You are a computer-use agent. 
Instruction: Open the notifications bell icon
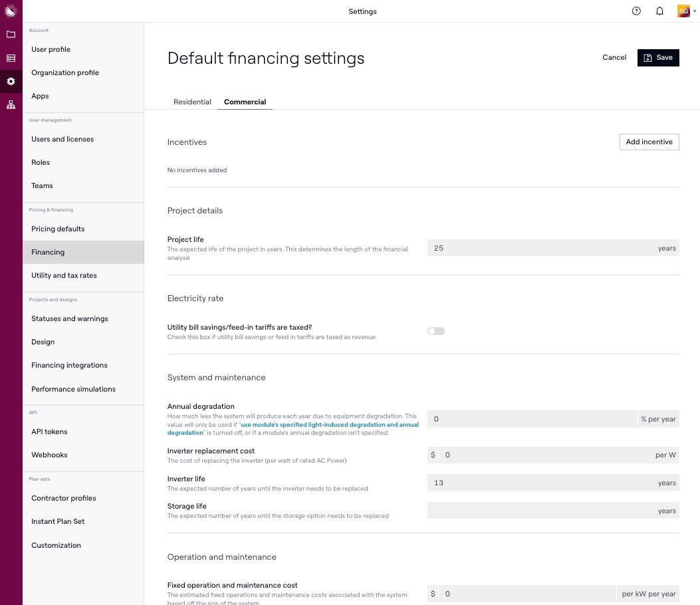tap(659, 11)
